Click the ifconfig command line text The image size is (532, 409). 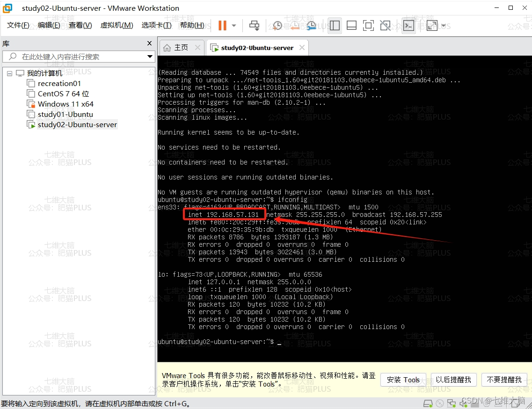292,200
